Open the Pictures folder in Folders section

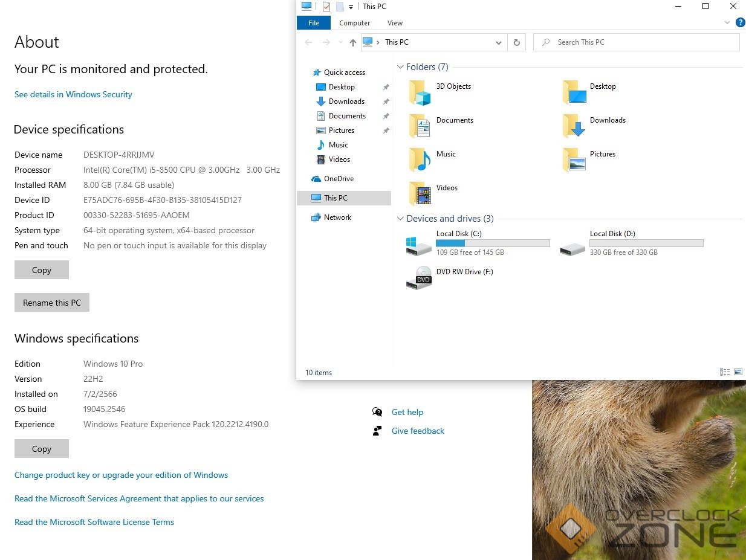tap(574, 161)
